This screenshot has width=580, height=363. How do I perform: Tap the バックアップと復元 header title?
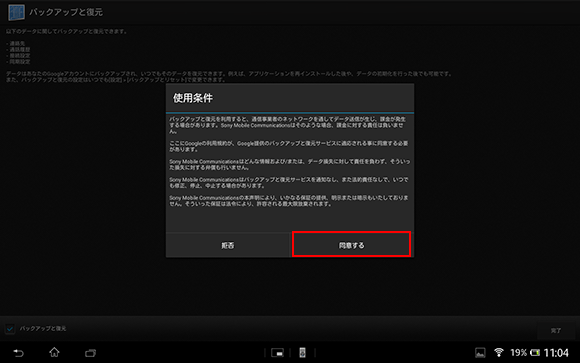pos(66,12)
